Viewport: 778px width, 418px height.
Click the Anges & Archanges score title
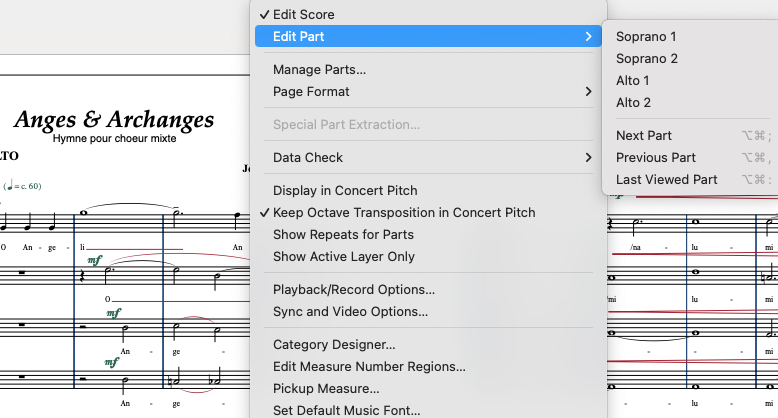114,120
